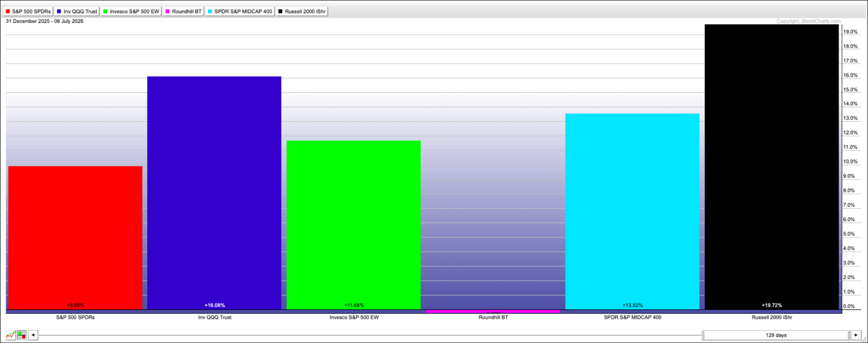Screen dimensions: 868x343
Task: Click the red S&P 500 SPDRs bar
Action: tap(75, 237)
